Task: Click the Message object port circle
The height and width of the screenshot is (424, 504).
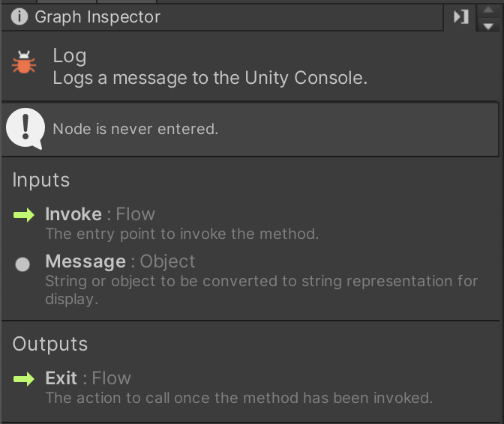Action: pyautogui.click(x=23, y=264)
